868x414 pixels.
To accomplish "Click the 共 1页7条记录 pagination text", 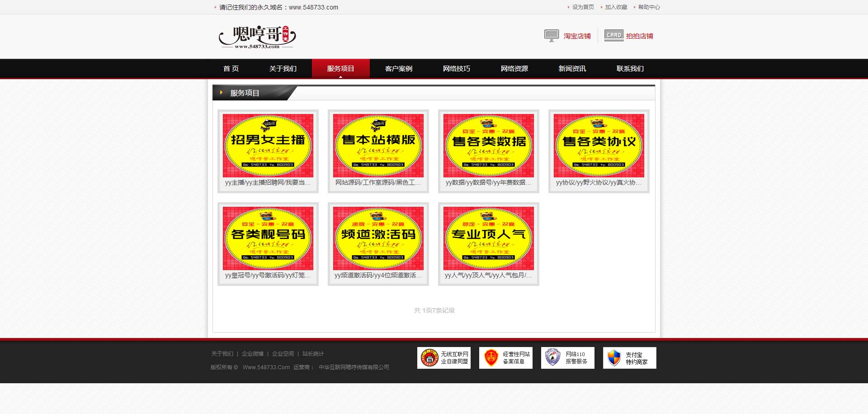I will point(434,310).
